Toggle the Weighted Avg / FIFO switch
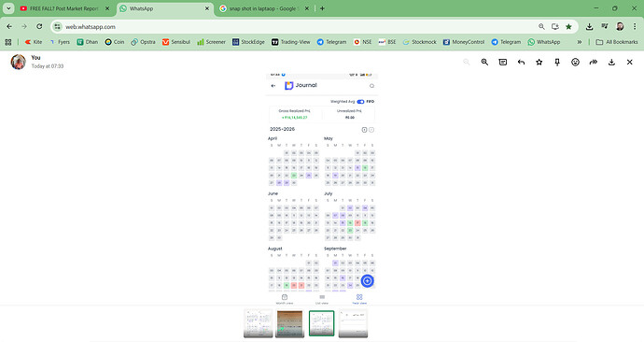The height and width of the screenshot is (342, 644). [x=360, y=102]
